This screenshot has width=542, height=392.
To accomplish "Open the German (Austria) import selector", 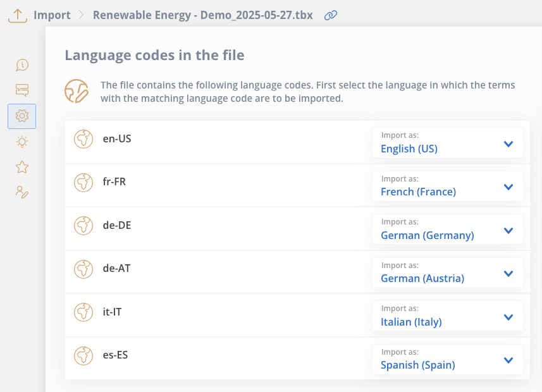I will pyautogui.click(x=447, y=273).
